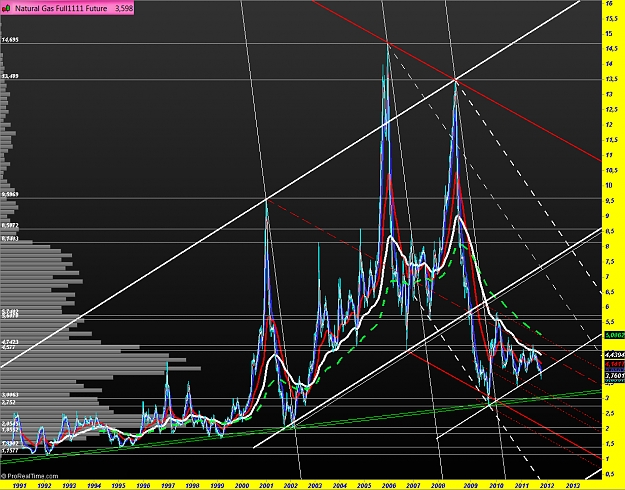625x490 pixels.
Task: Select the 14,695 horizontal level label
Action: pos(10,40)
